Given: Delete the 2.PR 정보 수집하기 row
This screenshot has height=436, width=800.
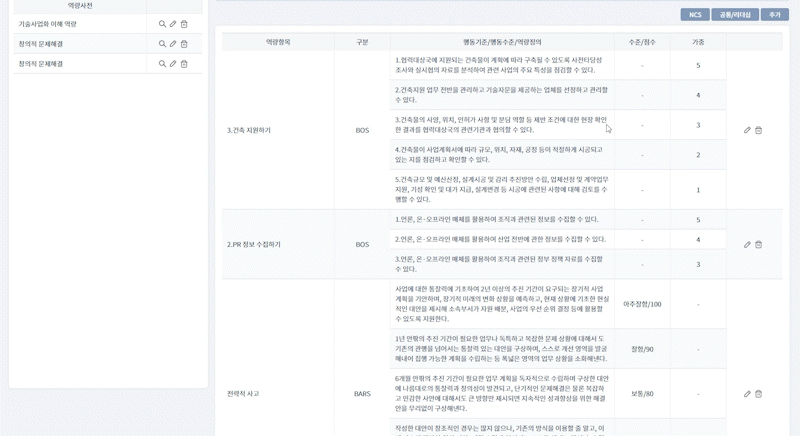Looking at the screenshot, I should pos(758,244).
